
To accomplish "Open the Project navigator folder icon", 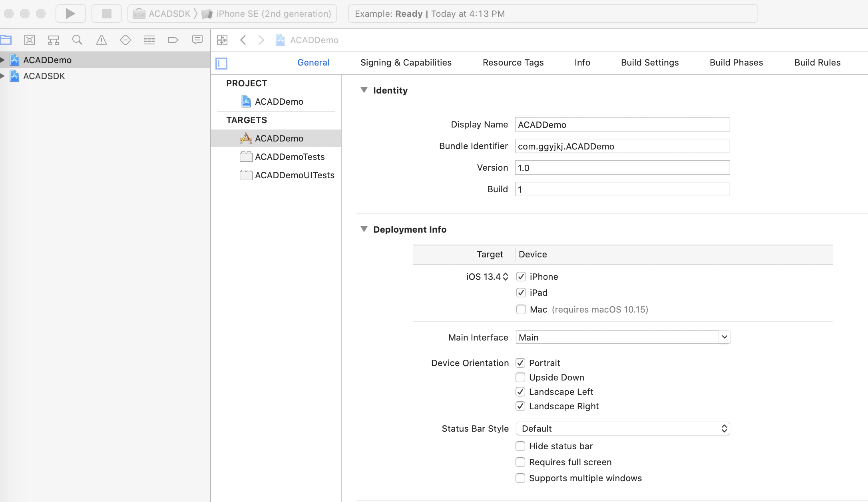I will [x=6, y=40].
